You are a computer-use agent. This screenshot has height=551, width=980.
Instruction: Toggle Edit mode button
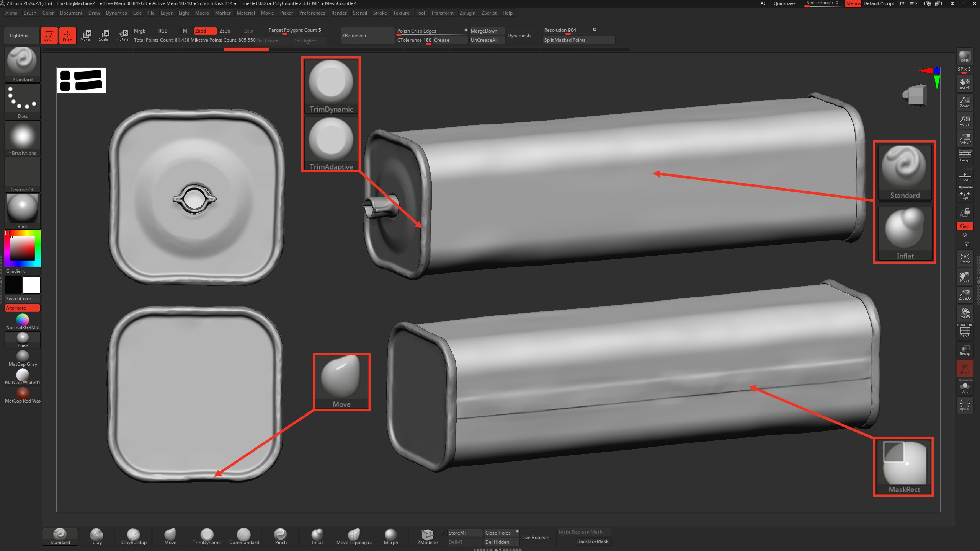tap(49, 35)
